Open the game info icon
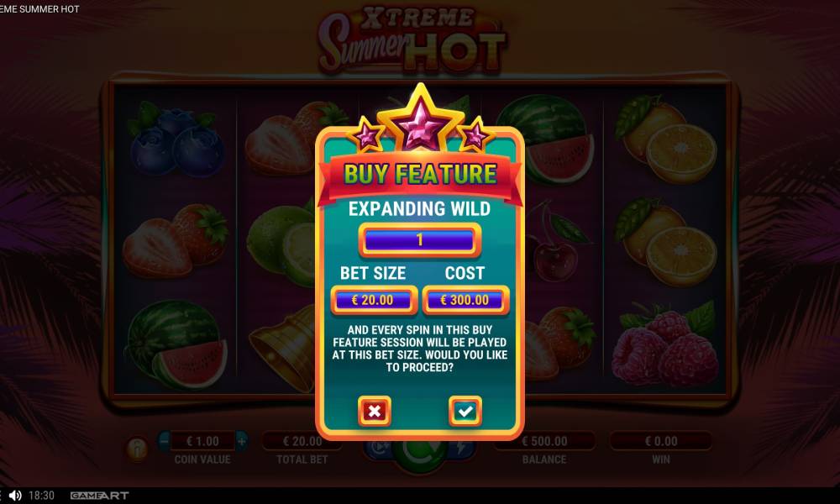Screen dimensions: 840x504 137,449
